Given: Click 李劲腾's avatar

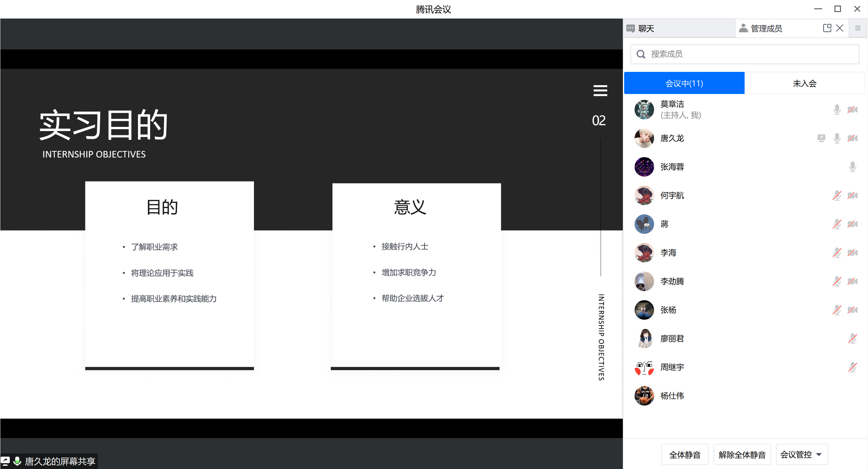Looking at the screenshot, I should click(x=644, y=281).
